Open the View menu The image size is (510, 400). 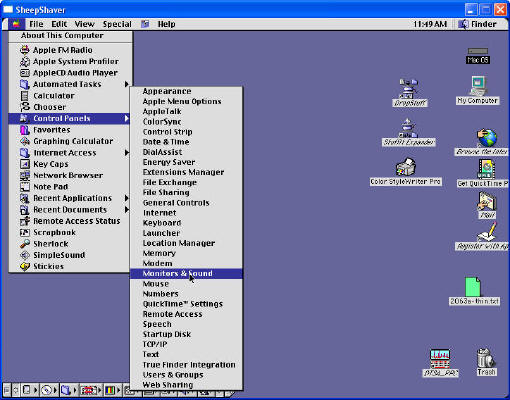(x=84, y=24)
